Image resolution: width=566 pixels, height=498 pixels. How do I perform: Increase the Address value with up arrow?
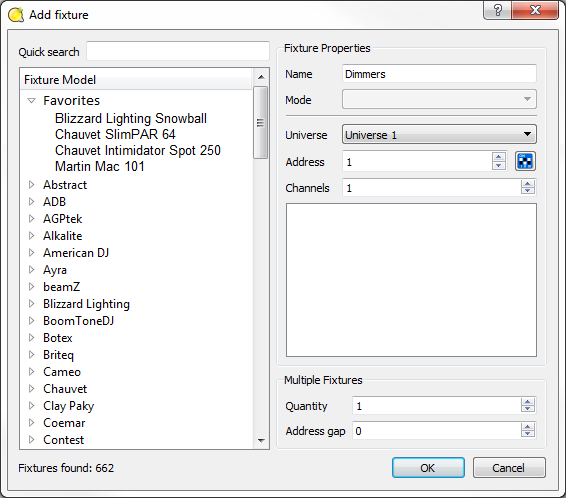[498, 157]
